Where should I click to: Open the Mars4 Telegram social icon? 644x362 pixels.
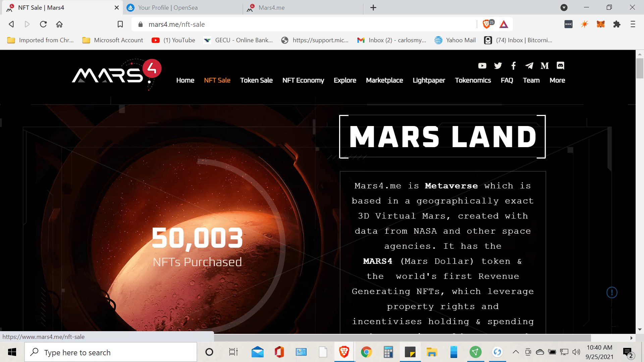[x=529, y=66]
